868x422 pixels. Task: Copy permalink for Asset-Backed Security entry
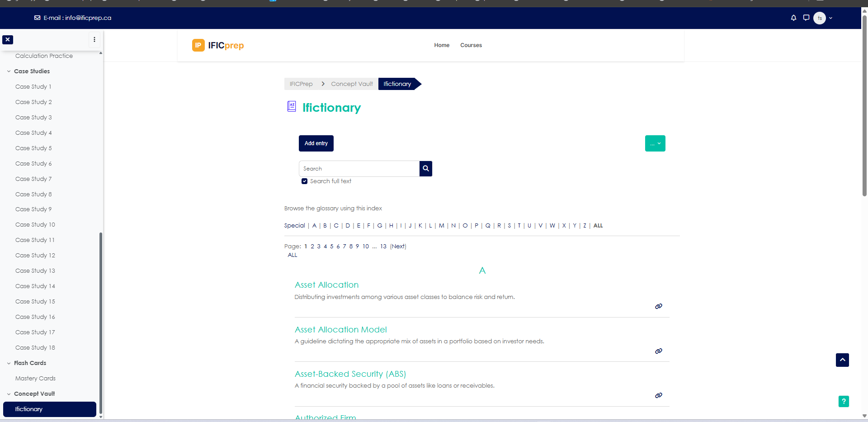(x=659, y=395)
